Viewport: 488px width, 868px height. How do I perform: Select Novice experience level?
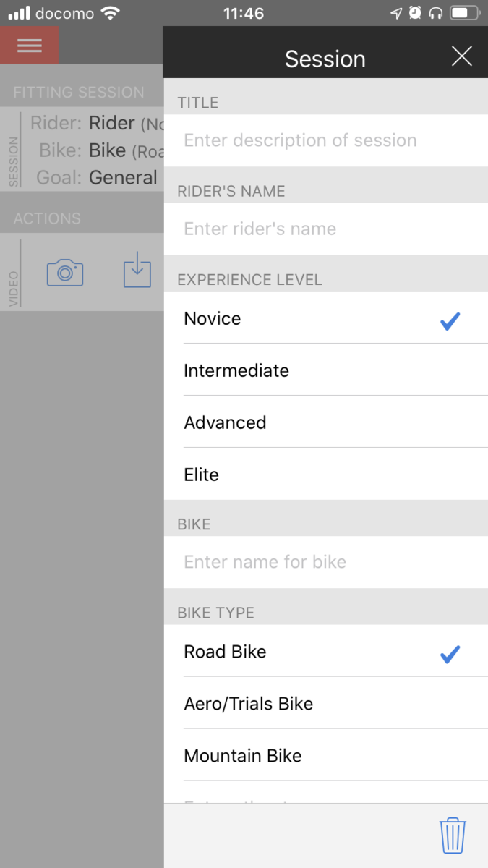[325, 318]
